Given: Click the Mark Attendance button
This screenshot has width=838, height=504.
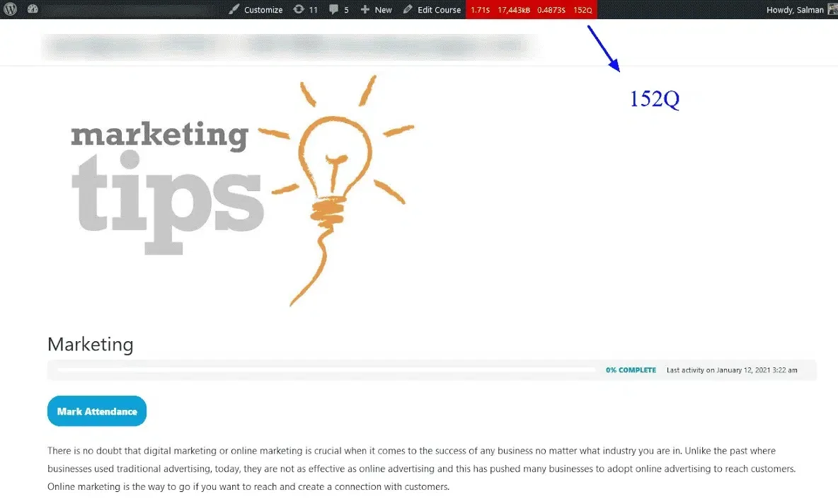Looking at the screenshot, I should 96,411.
